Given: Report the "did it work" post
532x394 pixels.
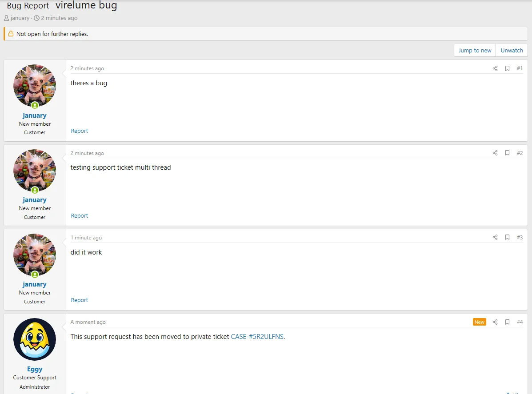Looking at the screenshot, I should coord(80,300).
